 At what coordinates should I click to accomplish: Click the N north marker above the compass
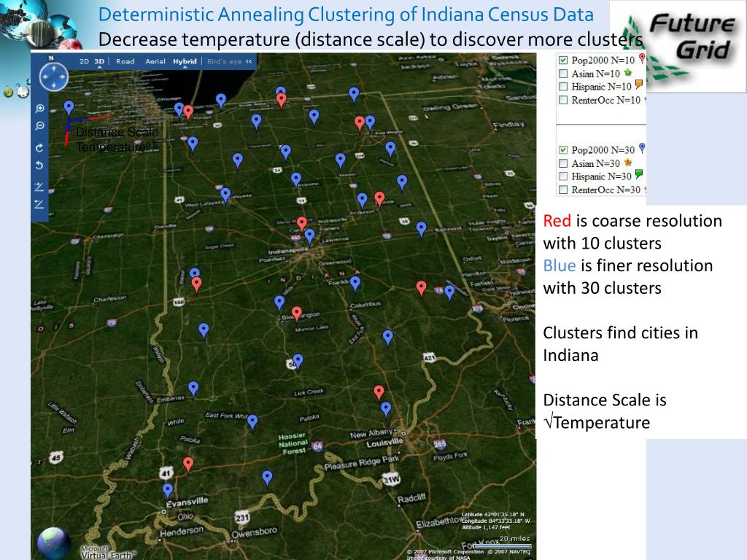tap(51, 58)
